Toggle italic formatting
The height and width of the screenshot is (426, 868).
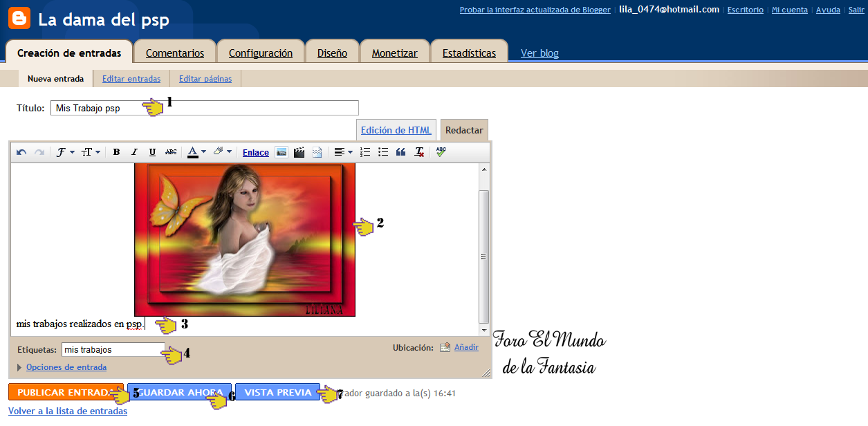134,152
